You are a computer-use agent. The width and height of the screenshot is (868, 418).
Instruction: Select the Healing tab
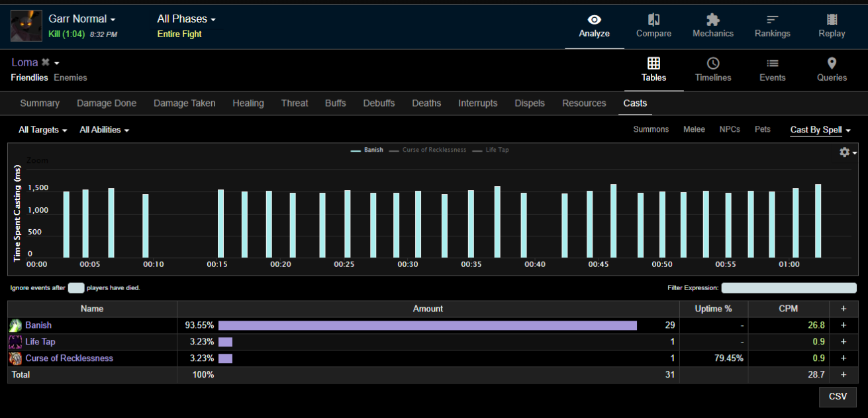(248, 103)
